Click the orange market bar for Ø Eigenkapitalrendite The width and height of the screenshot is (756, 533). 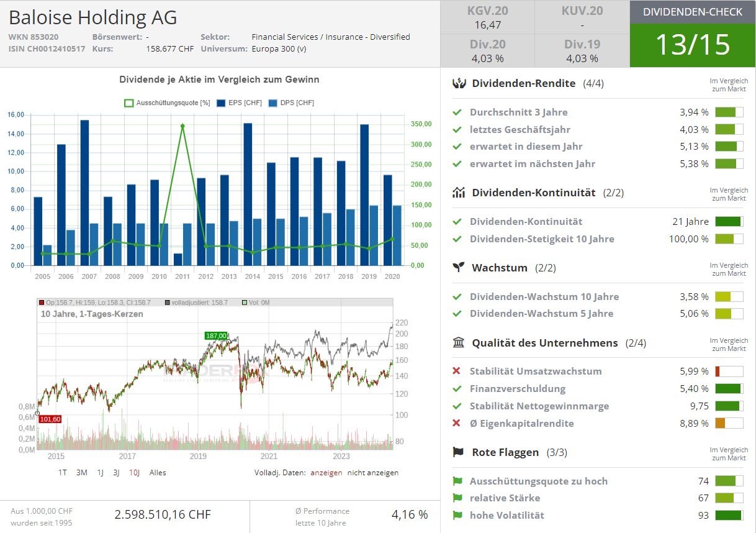click(729, 423)
